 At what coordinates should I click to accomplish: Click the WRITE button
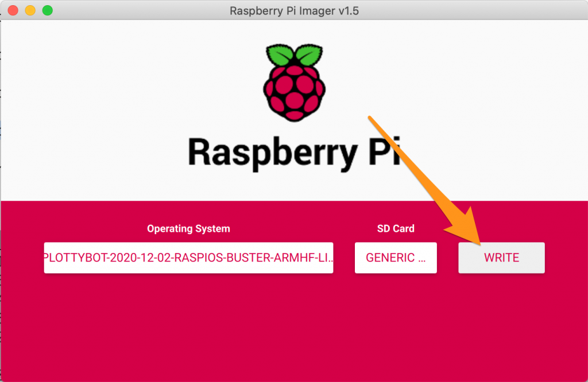click(501, 258)
